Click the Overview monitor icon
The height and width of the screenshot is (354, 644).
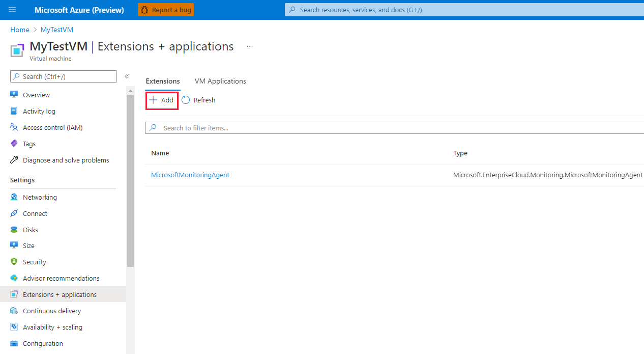(x=14, y=95)
